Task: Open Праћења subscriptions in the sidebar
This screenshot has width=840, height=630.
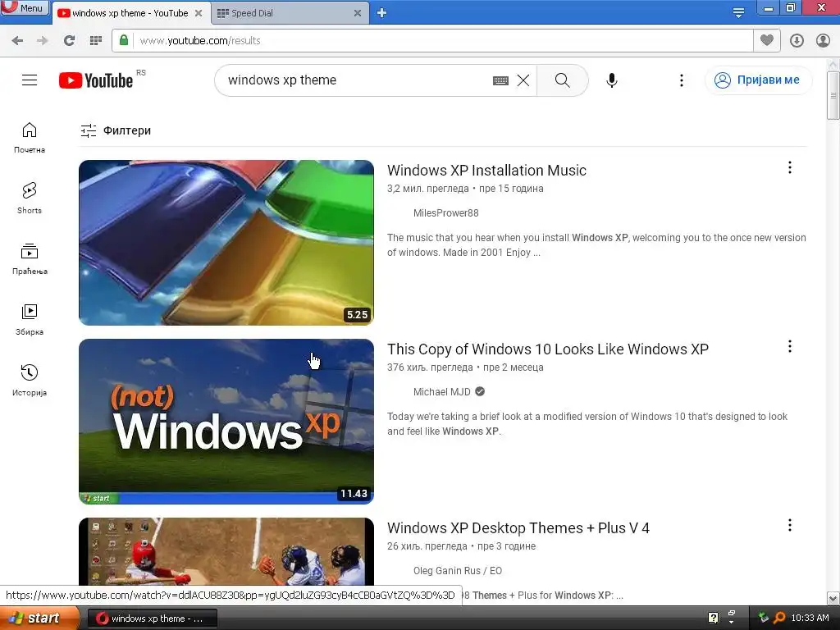Action: point(30,258)
